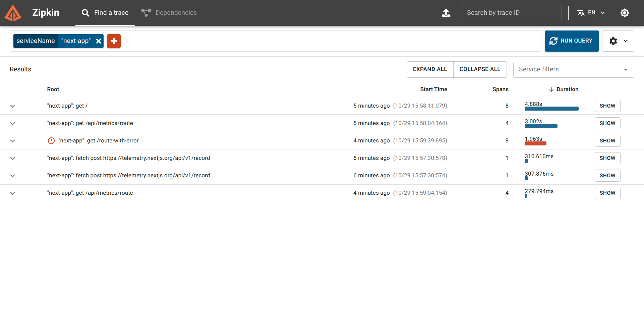The image size is (644, 313).
Task: Open the Dependencies page
Action: pos(176,13)
